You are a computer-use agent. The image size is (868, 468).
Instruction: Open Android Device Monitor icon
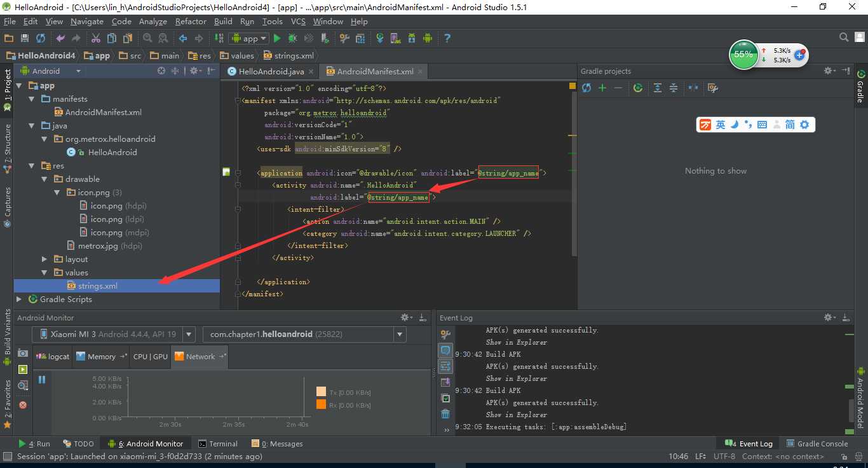[x=428, y=38]
